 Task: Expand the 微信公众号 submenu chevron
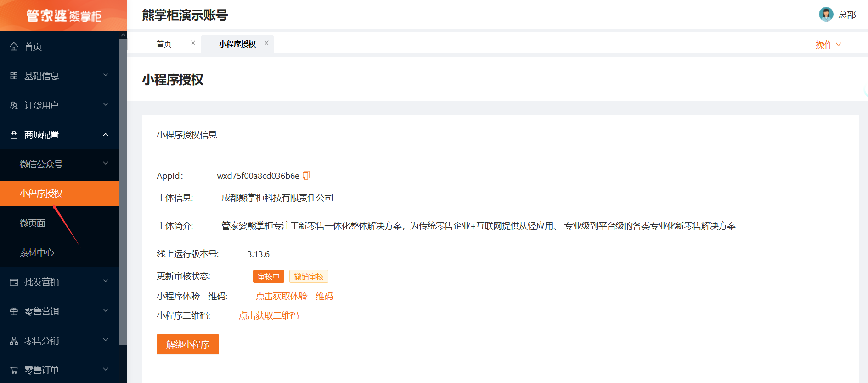click(106, 163)
